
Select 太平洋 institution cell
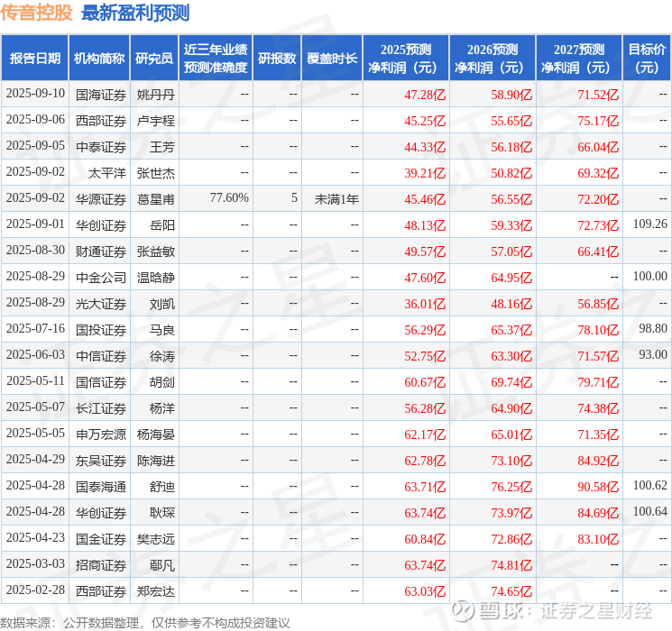(107, 173)
